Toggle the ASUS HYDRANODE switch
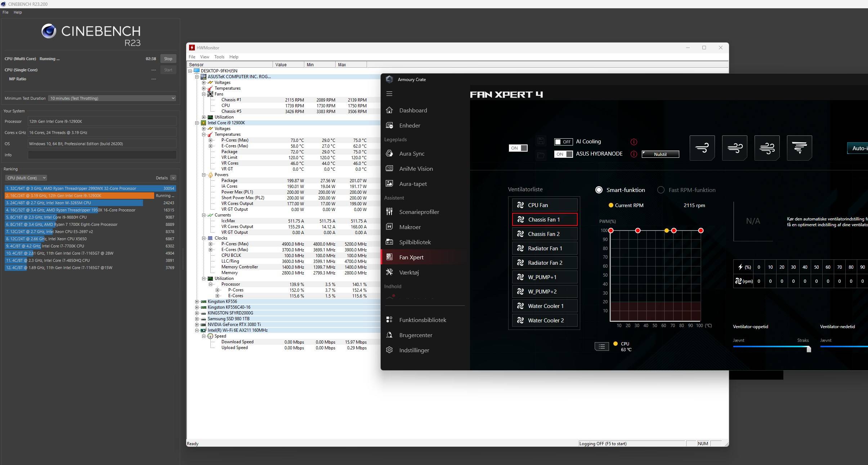The image size is (868, 465). [x=563, y=154]
